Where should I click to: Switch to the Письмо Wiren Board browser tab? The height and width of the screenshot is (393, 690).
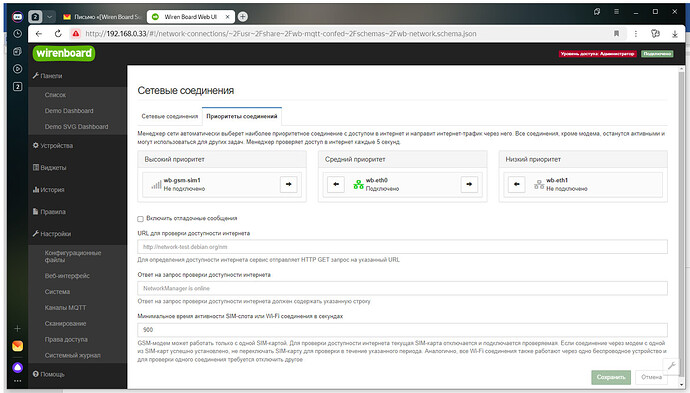click(102, 17)
